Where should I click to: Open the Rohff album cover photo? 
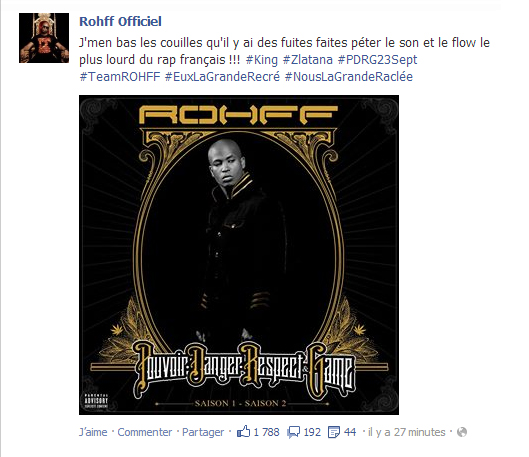pos(239,255)
